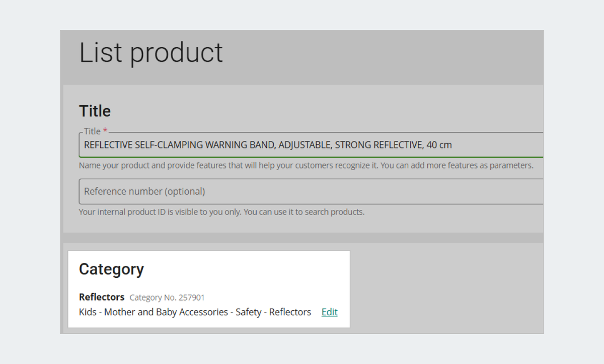This screenshot has height=364, width=604.
Task: Click the required asterisk beside Title label
Action: [x=105, y=130]
